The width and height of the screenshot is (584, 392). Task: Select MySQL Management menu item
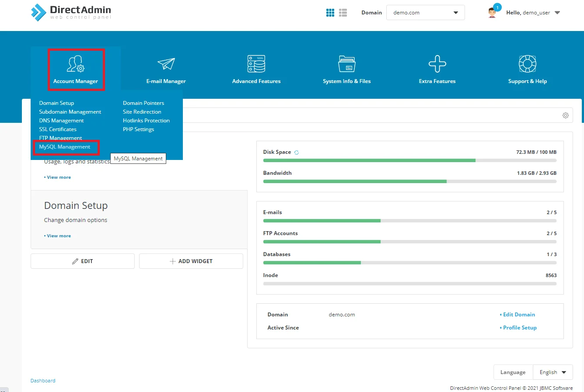click(x=65, y=147)
